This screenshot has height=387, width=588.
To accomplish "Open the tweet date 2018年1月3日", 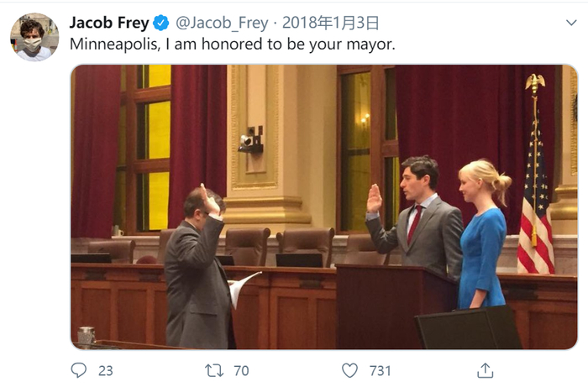I will (330, 23).
